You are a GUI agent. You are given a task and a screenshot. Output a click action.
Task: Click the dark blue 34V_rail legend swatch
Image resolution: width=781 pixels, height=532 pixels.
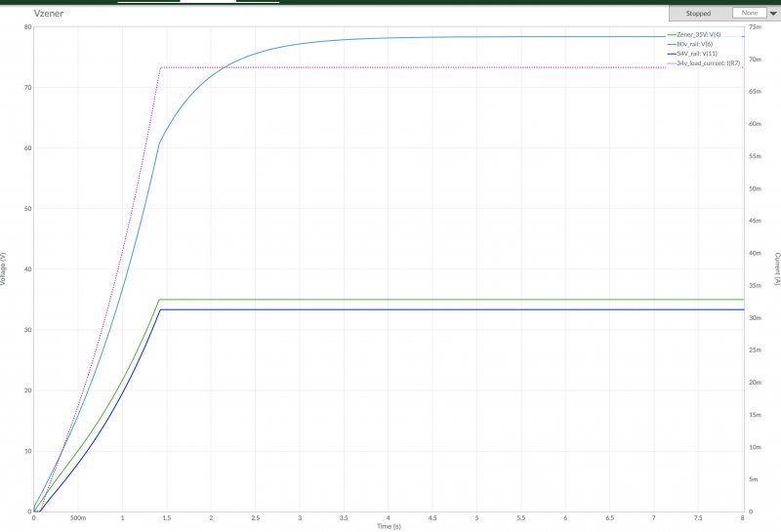coord(672,54)
